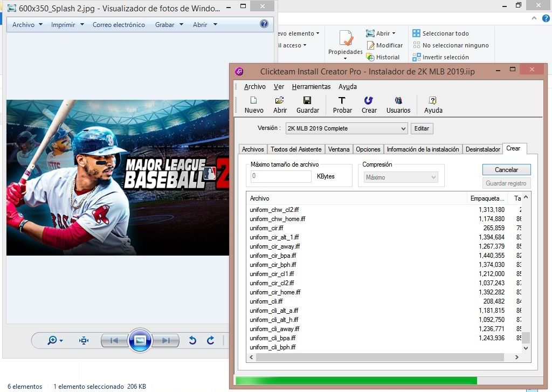Switch to Información de la instalación tab
This screenshot has width=552, height=392.
(423, 149)
